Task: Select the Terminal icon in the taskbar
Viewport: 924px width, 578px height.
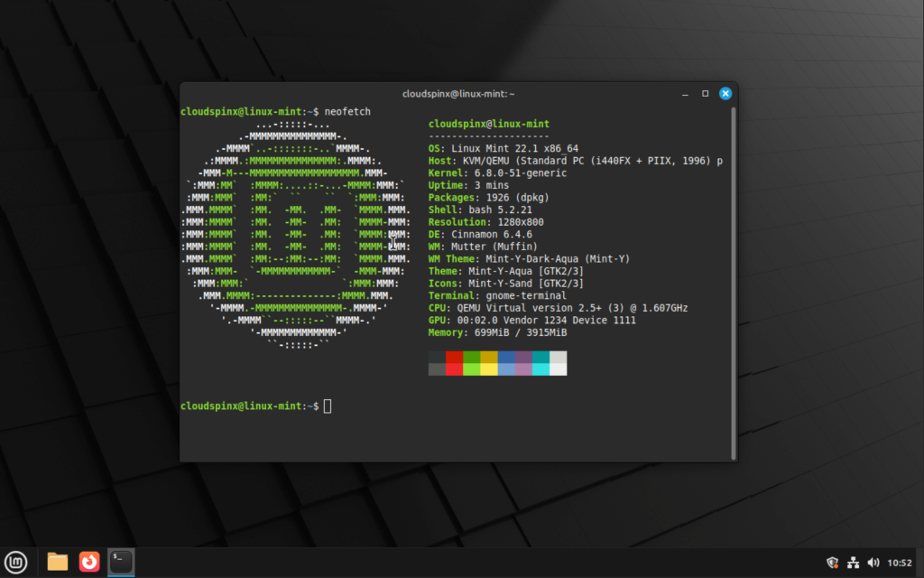Action: pos(122,562)
